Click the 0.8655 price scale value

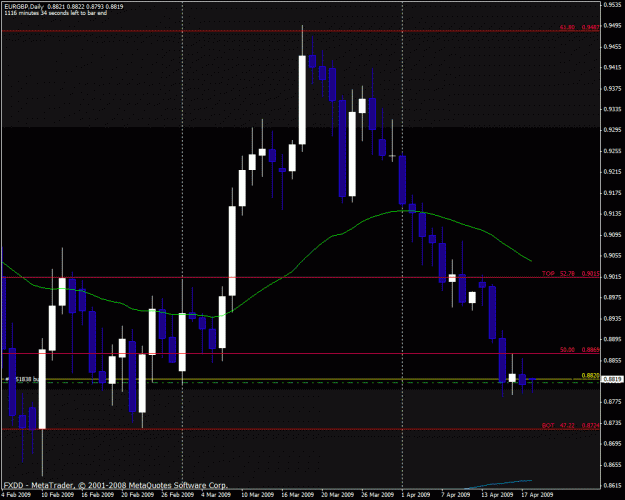click(613, 464)
